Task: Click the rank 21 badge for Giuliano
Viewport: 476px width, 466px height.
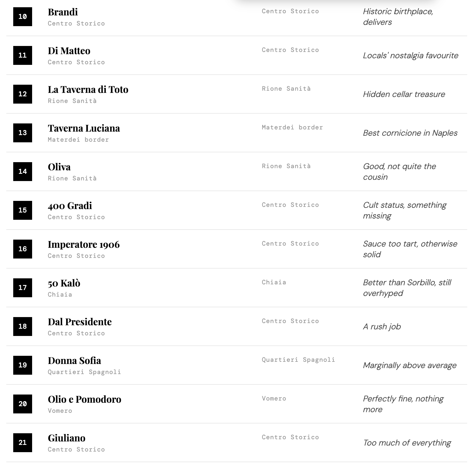Action: pyautogui.click(x=23, y=443)
